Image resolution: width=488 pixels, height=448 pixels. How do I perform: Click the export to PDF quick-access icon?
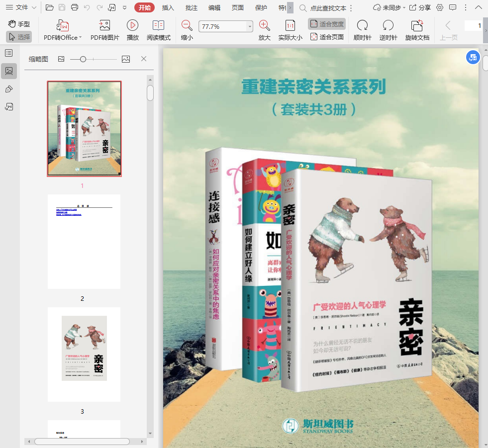112,7
